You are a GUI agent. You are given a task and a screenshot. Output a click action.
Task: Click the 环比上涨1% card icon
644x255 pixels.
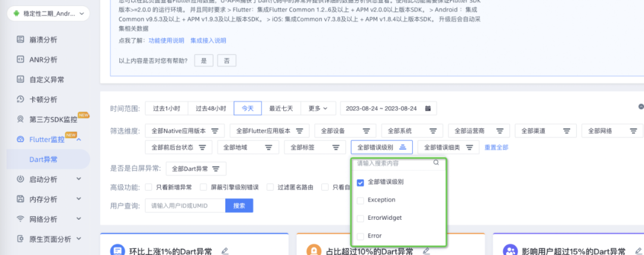(117, 250)
